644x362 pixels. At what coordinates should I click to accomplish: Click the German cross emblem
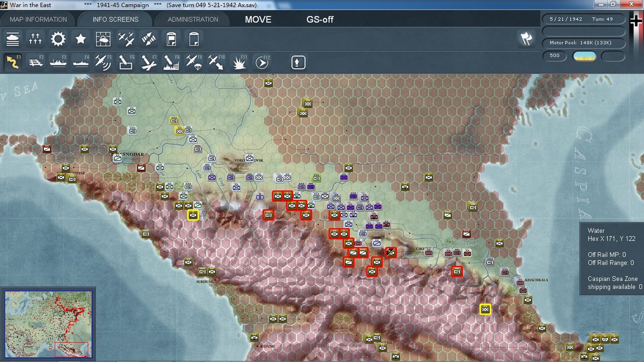pyautogui.click(x=636, y=21)
